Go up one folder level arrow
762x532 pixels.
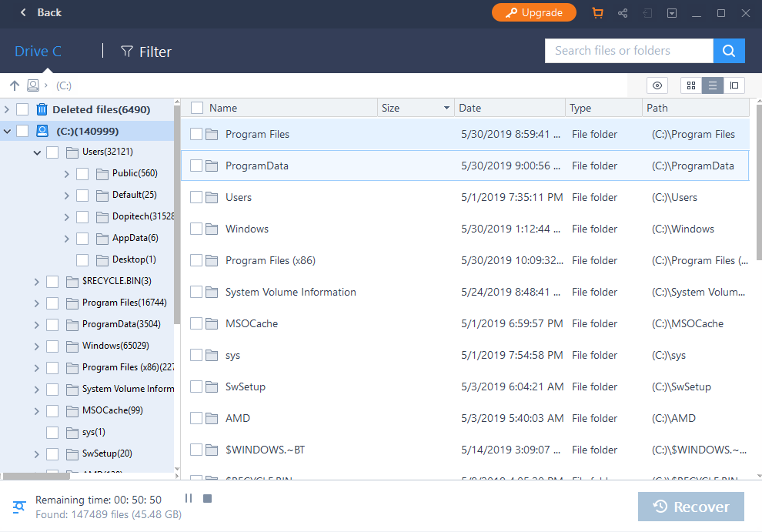[x=15, y=85]
